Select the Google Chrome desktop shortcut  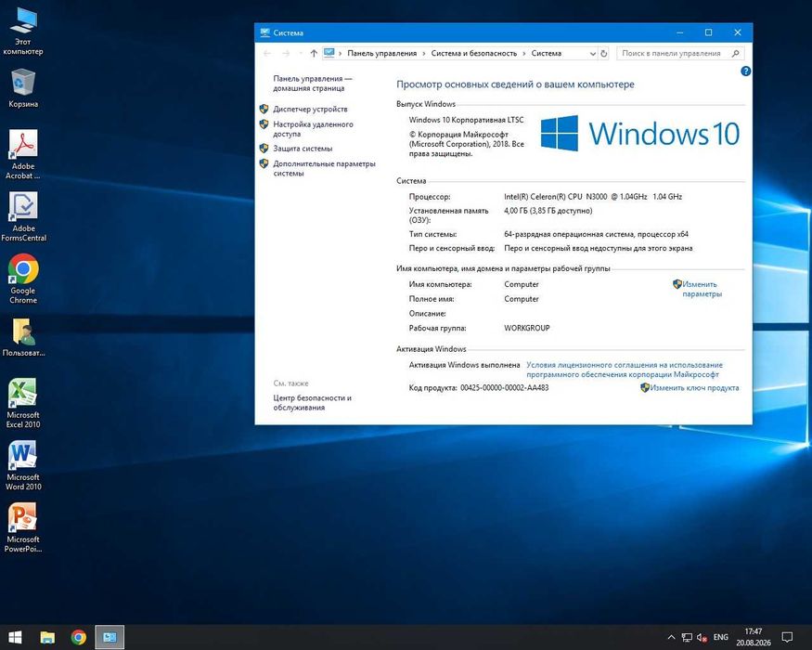point(23,279)
